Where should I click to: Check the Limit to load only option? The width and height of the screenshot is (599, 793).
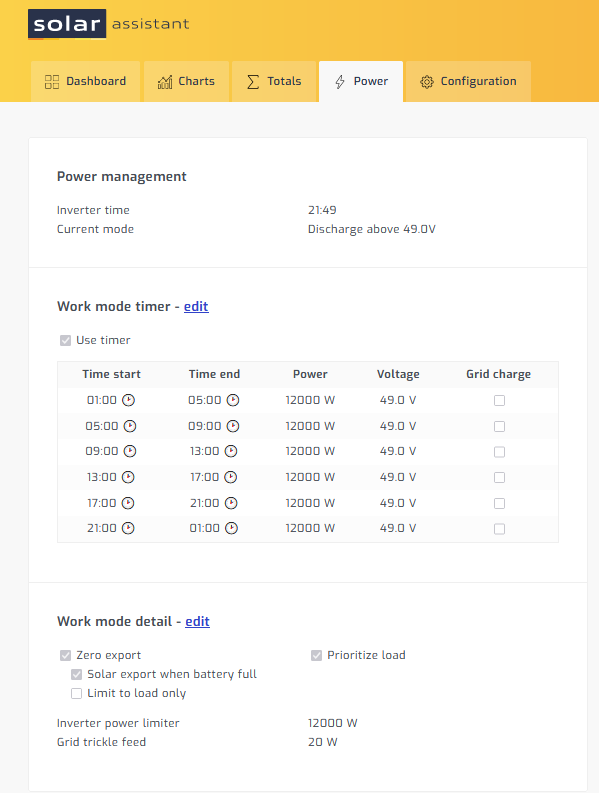click(76, 693)
